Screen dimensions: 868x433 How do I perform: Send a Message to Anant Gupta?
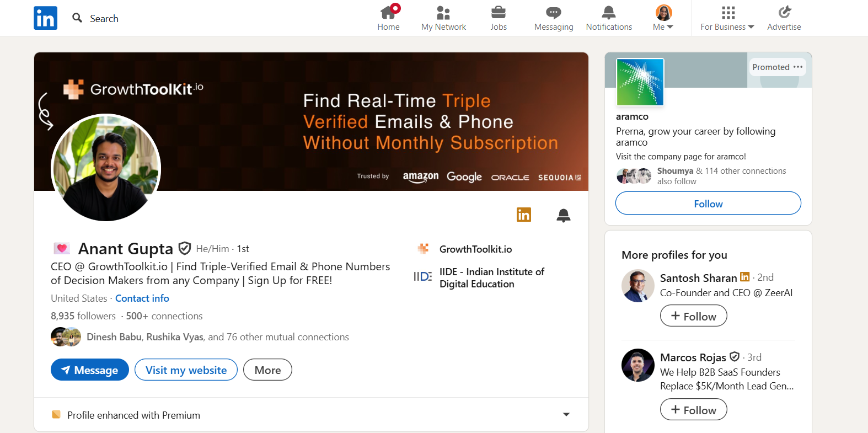pos(90,370)
